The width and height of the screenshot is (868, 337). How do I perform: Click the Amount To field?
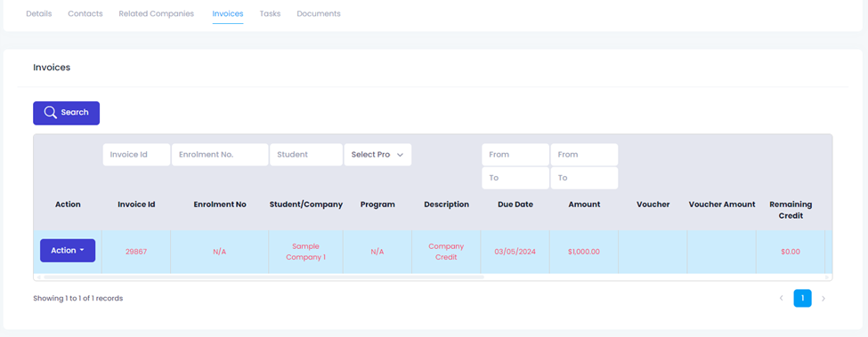click(x=584, y=178)
